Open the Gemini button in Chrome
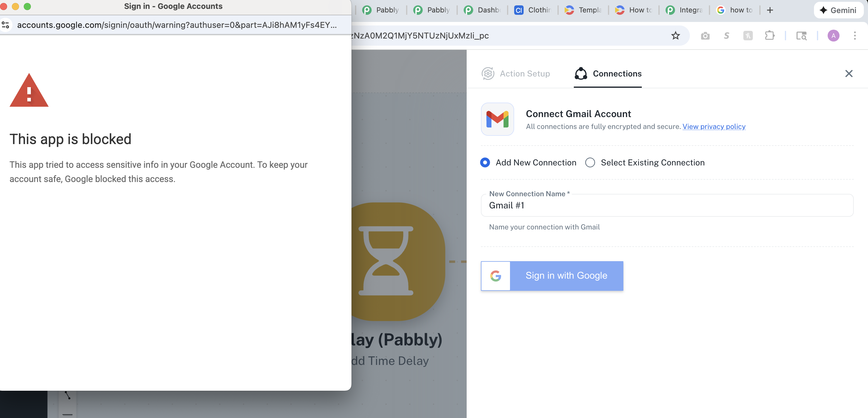868x418 pixels. coord(838,10)
